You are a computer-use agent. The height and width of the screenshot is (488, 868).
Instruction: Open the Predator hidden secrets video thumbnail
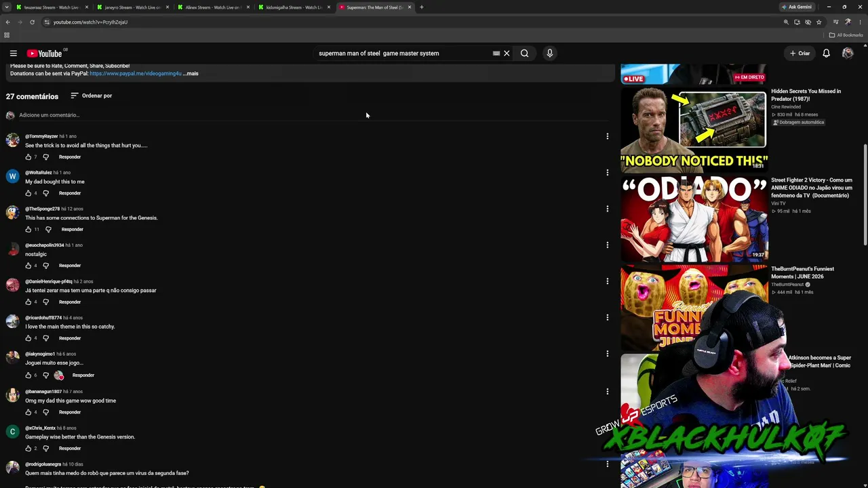pos(693,129)
